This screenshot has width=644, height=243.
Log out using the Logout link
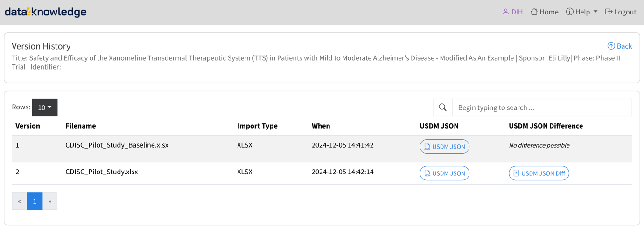[620, 12]
